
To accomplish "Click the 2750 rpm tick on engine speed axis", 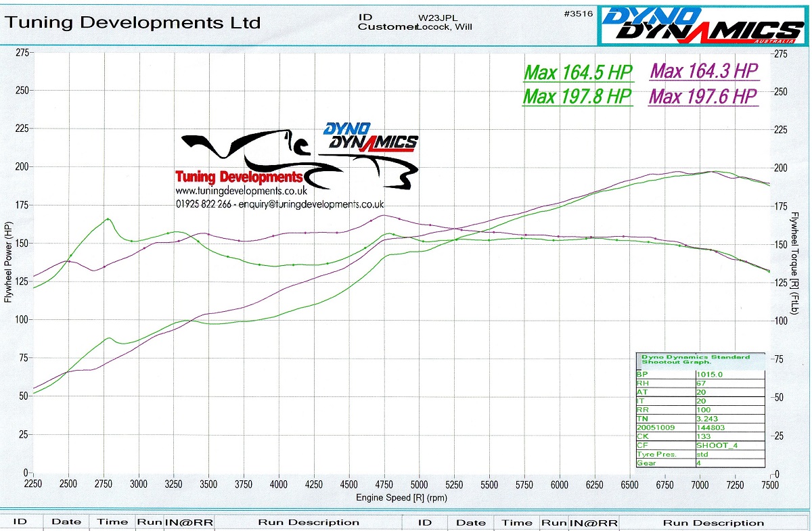I will coord(104,484).
